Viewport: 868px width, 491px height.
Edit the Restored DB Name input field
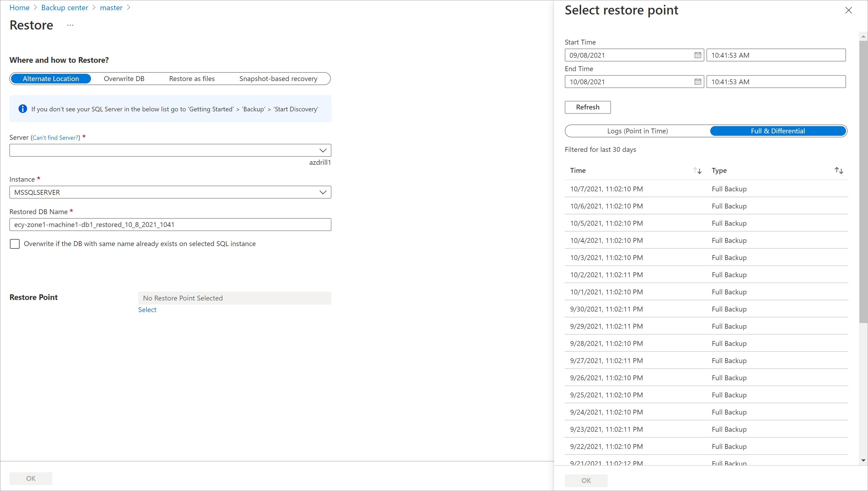(170, 224)
